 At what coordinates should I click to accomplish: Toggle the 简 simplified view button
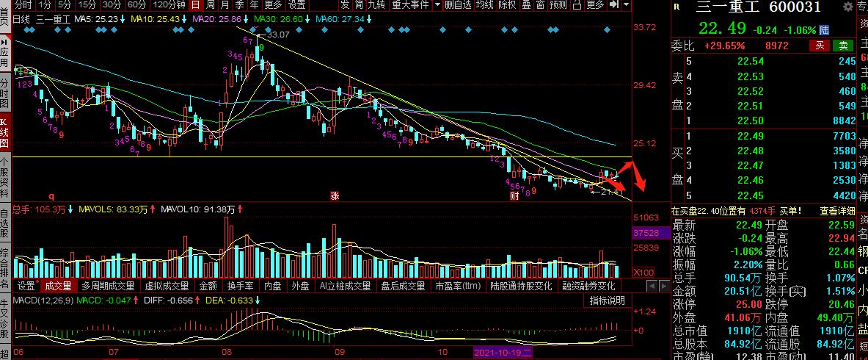pos(359,5)
